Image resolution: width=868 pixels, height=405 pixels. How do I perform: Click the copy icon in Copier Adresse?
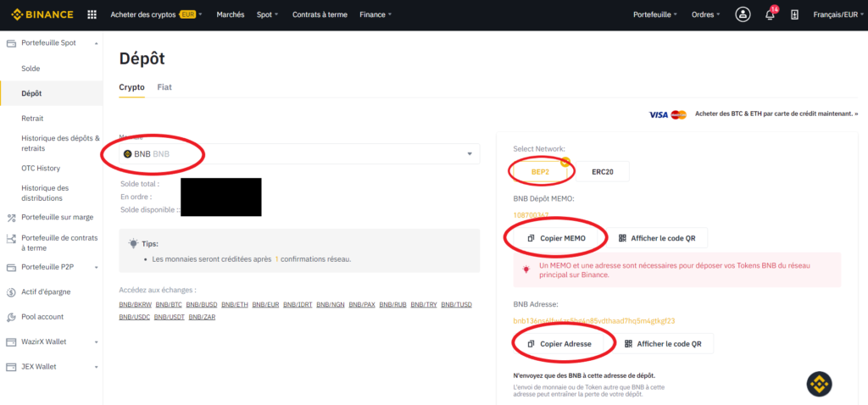point(531,344)
